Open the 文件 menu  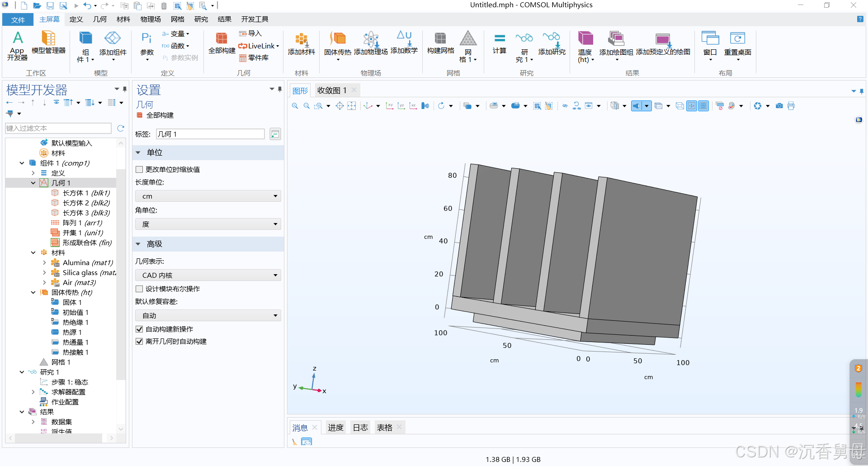pyautogui.click(x=18, y=20)
